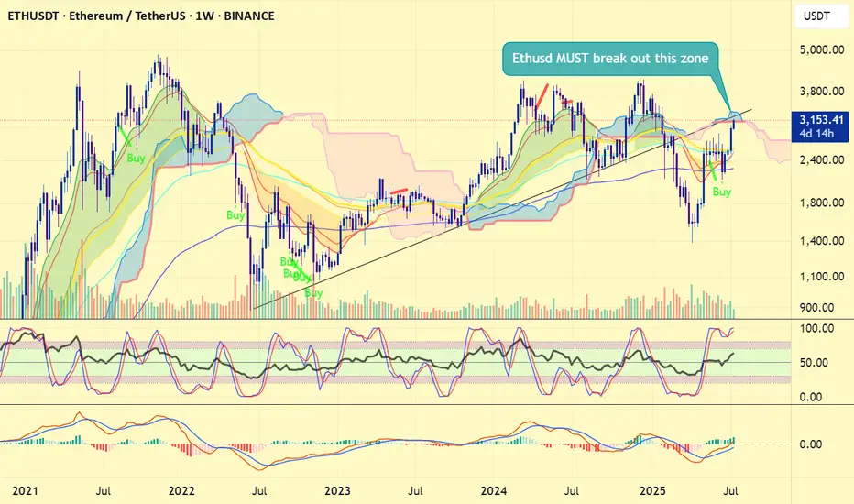The image size is (854, 504).
Task: Click the 1,400.00 price scale label
Action: (821, 240)
